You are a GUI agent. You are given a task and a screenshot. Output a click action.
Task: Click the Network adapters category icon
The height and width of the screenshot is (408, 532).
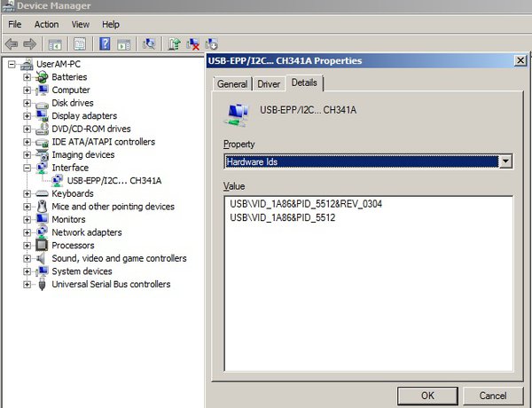tap(42, 232)
